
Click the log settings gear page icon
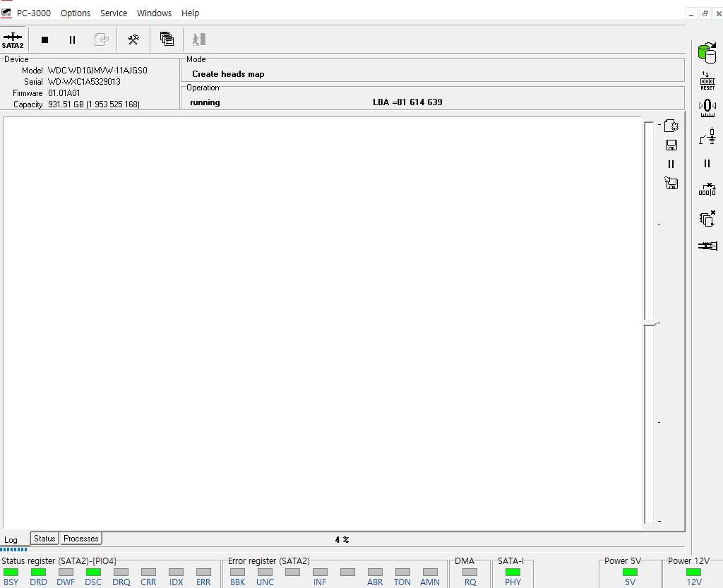671,126
